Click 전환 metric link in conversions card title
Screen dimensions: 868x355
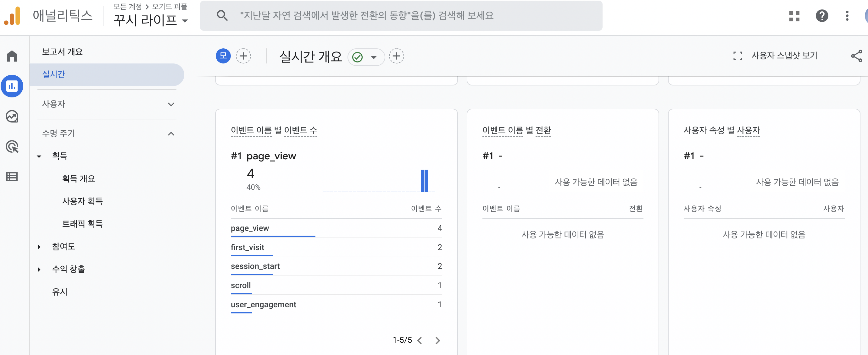[x=543, y=130]
